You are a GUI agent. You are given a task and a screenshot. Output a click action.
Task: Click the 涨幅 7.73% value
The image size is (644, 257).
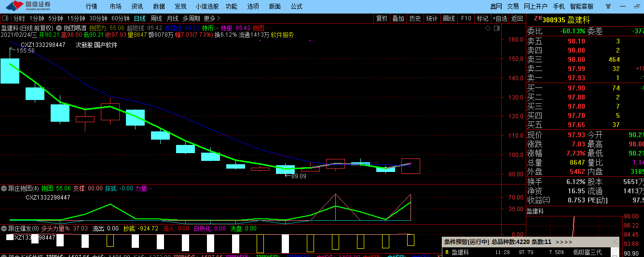575,153
